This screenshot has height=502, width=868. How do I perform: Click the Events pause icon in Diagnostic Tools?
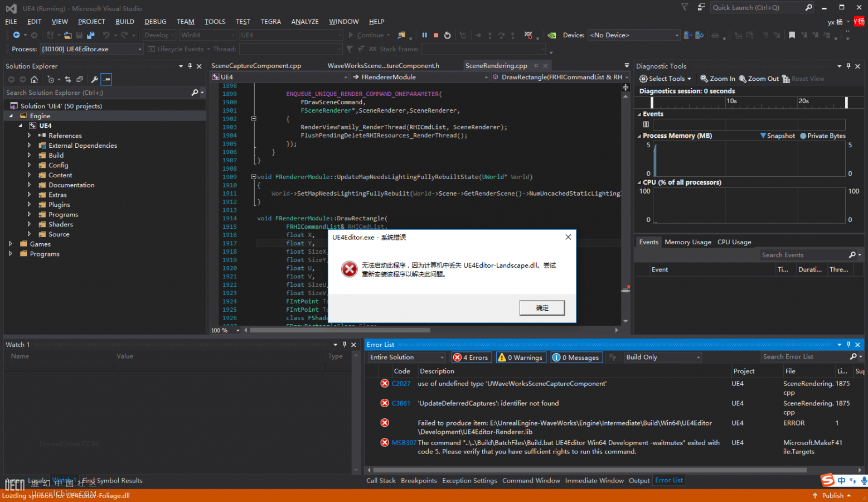pos(646,124)
